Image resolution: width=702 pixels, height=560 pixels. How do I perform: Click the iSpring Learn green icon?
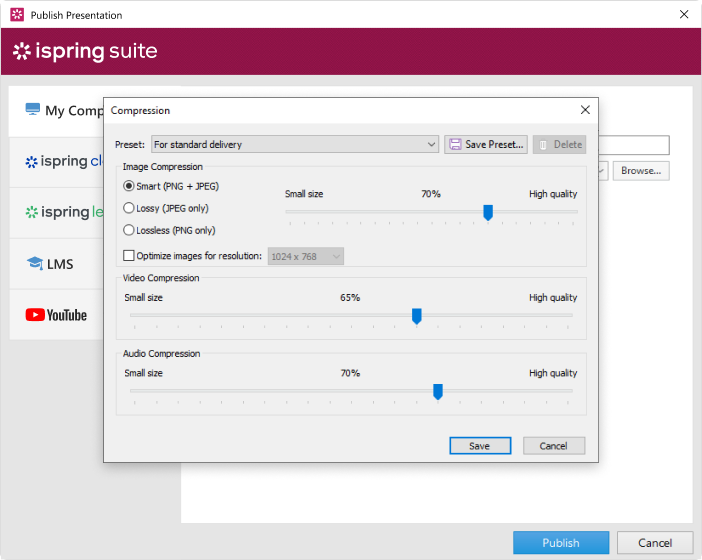31,212
